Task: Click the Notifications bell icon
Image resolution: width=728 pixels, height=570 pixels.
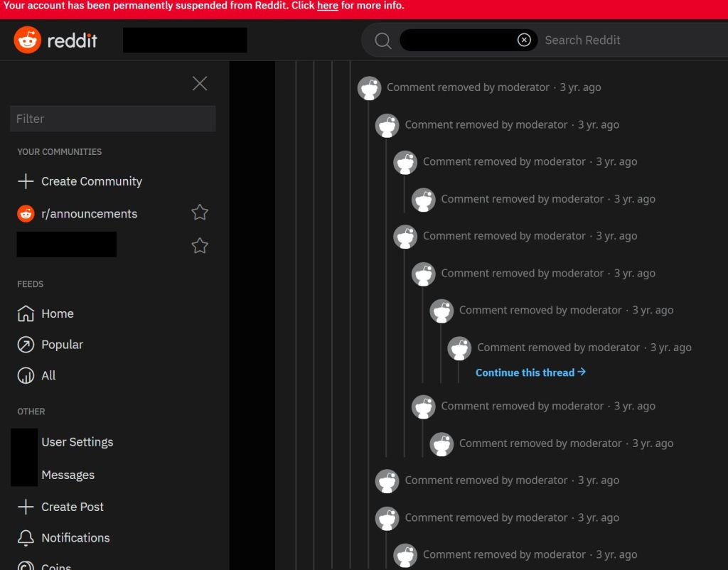Action: click(26, 537)
